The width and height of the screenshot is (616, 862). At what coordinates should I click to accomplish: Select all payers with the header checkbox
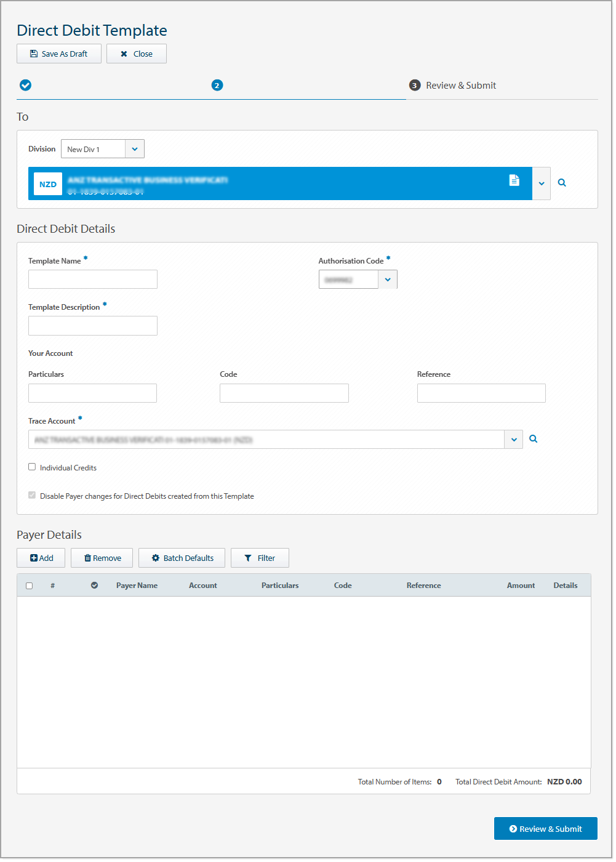(29, 586)
